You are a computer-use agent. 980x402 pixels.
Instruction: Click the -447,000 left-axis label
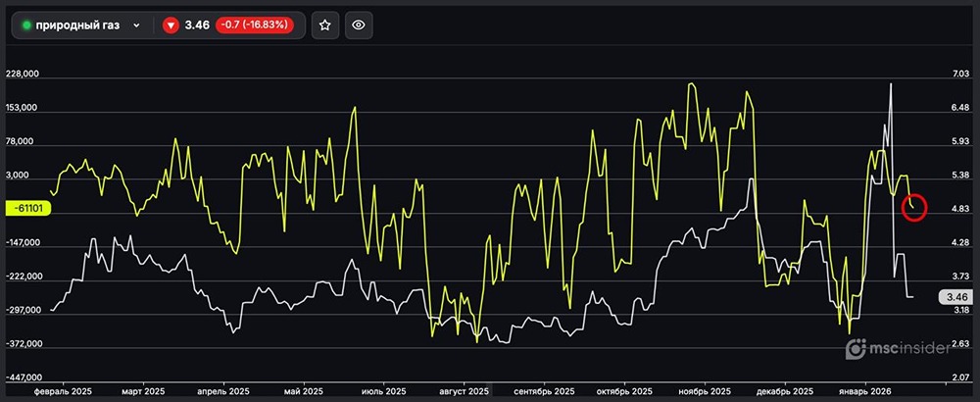click(22, 377)
